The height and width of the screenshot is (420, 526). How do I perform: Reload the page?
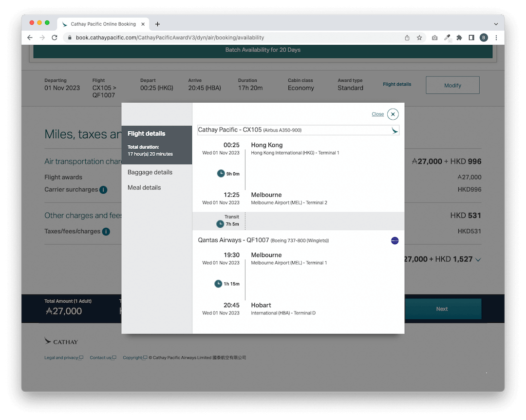(x=55, y=37)
